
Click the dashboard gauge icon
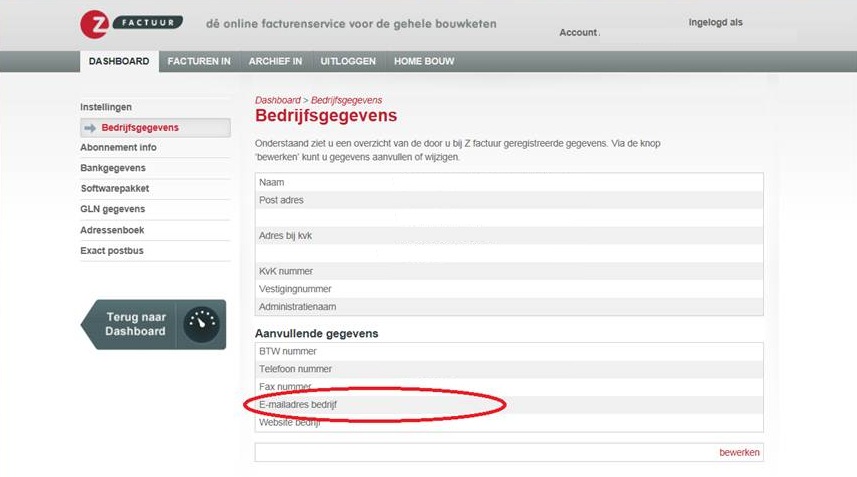203,325
